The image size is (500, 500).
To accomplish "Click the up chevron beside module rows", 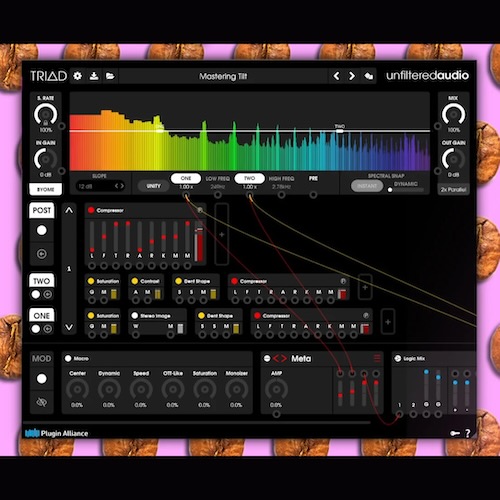I will tap(69, 210).
